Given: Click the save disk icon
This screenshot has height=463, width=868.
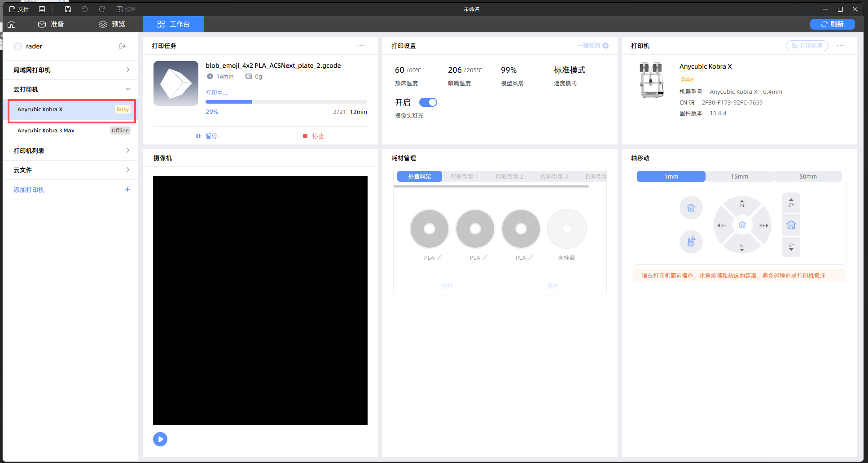Looking at the screenshot, I should click(68, 9).
